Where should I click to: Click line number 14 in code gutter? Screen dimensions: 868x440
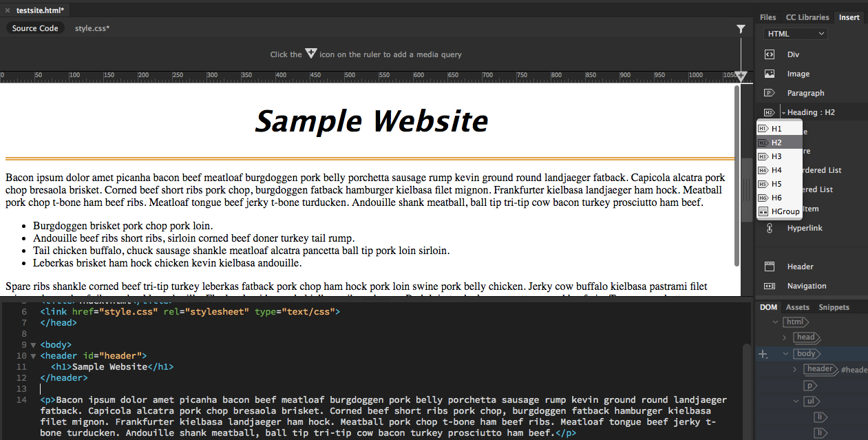[22, 400]
